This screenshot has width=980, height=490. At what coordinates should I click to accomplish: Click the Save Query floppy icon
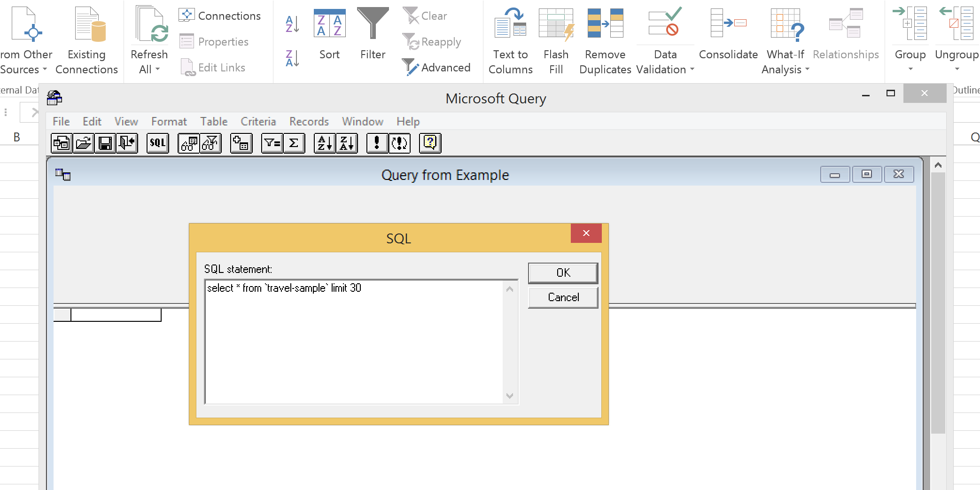tap(105, 143)
